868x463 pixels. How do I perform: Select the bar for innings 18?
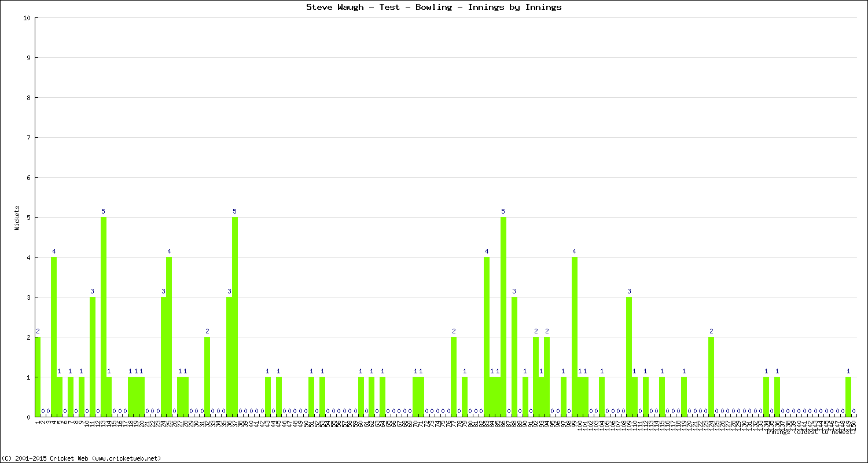[x=131, y=396]
